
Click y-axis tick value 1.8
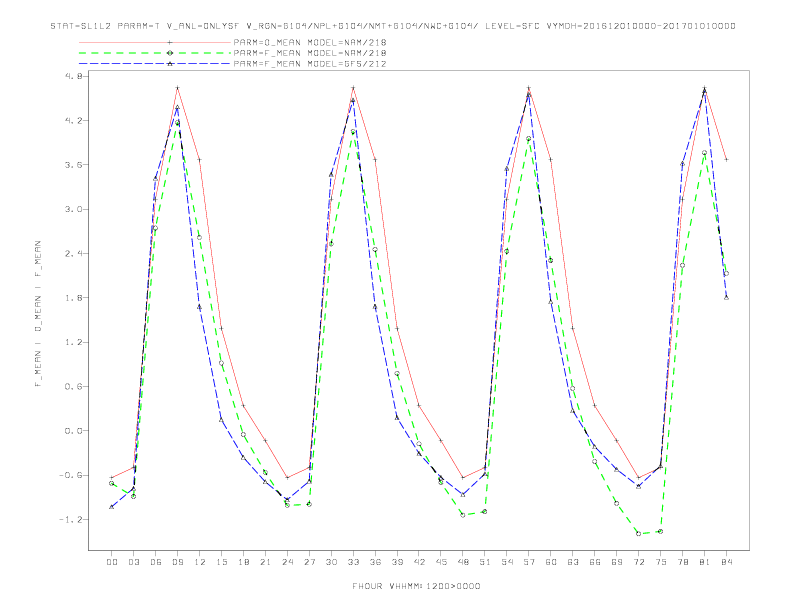(x=74, y=297)
